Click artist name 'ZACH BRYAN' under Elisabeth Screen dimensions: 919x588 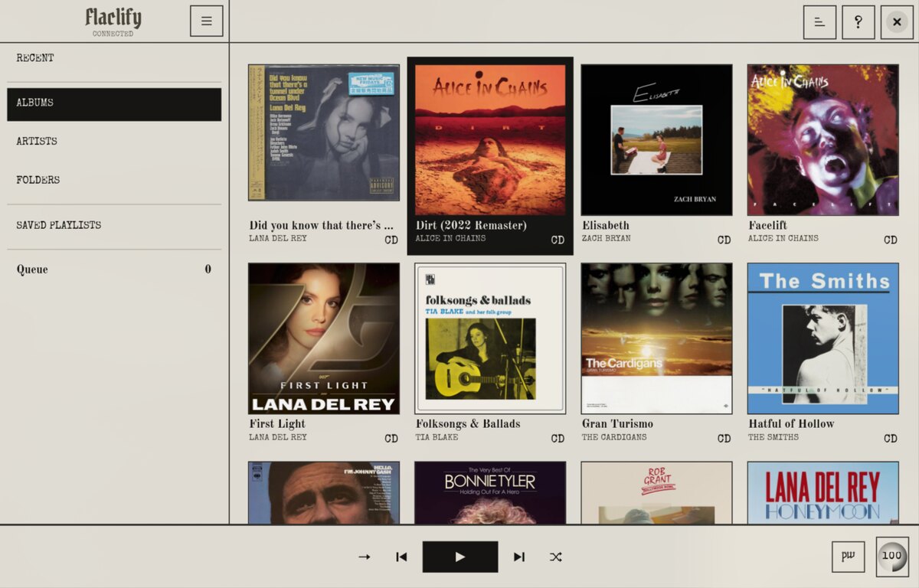coord(607,239)
